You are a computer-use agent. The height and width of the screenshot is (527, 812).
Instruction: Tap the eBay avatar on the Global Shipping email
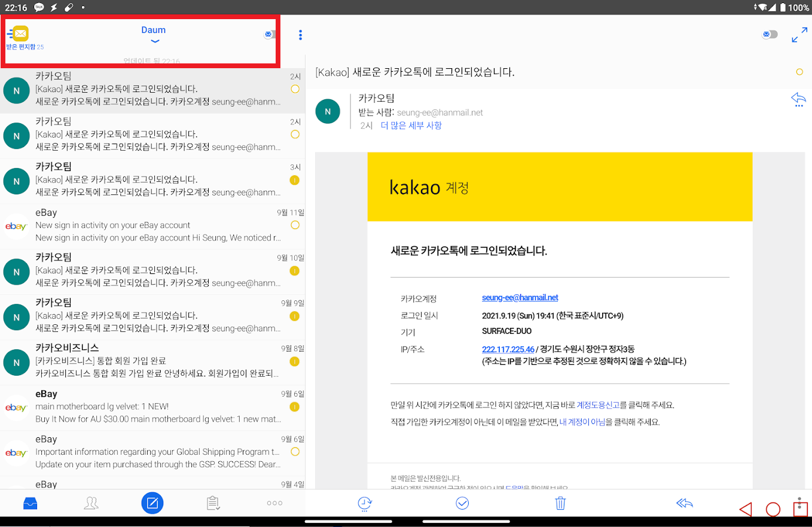(x=16, y=453)
